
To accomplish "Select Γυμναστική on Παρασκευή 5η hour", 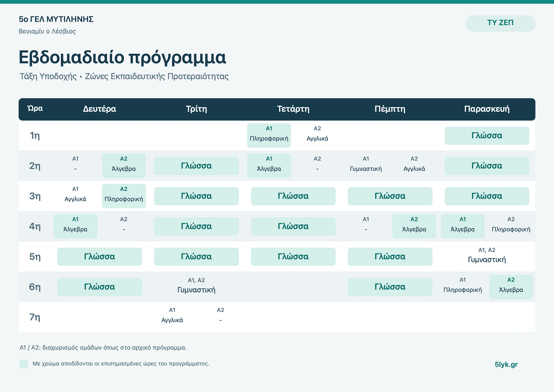I will [x=487, y=255].
